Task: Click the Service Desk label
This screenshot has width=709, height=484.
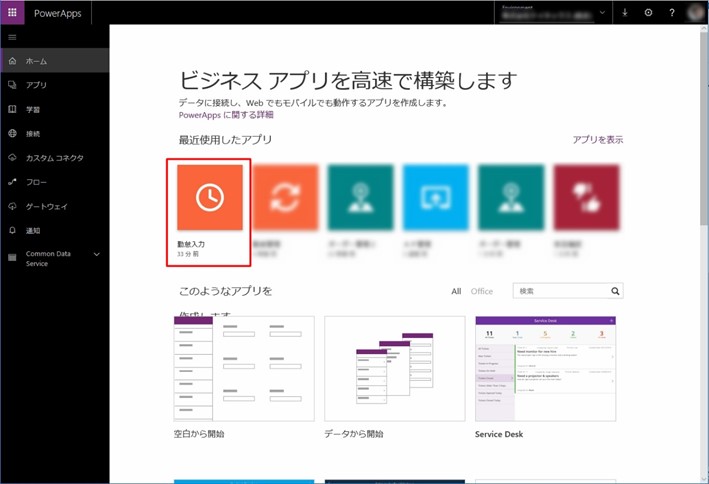Action: pos(499,434)
